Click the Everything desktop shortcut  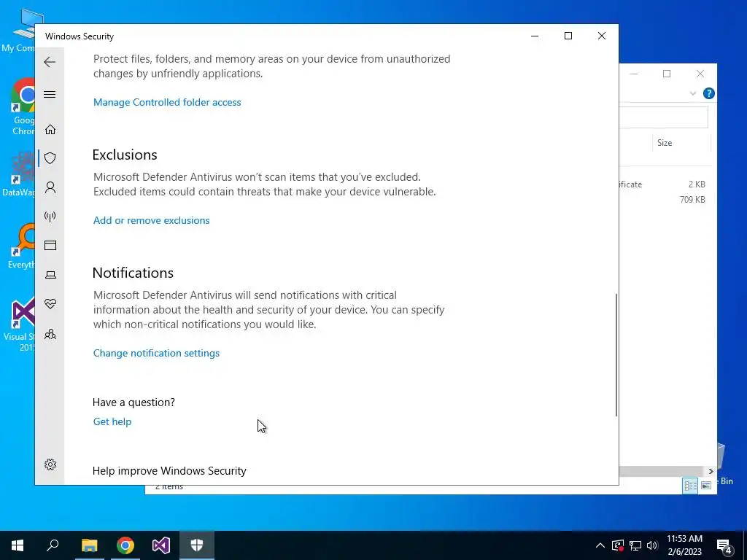pyautogui.click(x=21, y=246)
